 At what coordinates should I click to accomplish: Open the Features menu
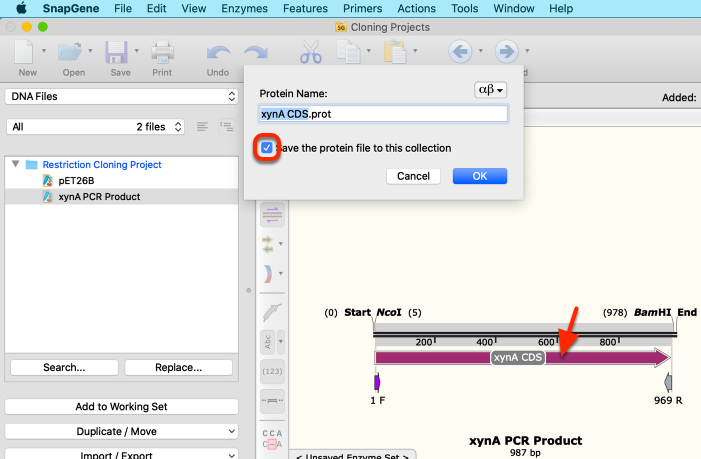click(305, 8)
